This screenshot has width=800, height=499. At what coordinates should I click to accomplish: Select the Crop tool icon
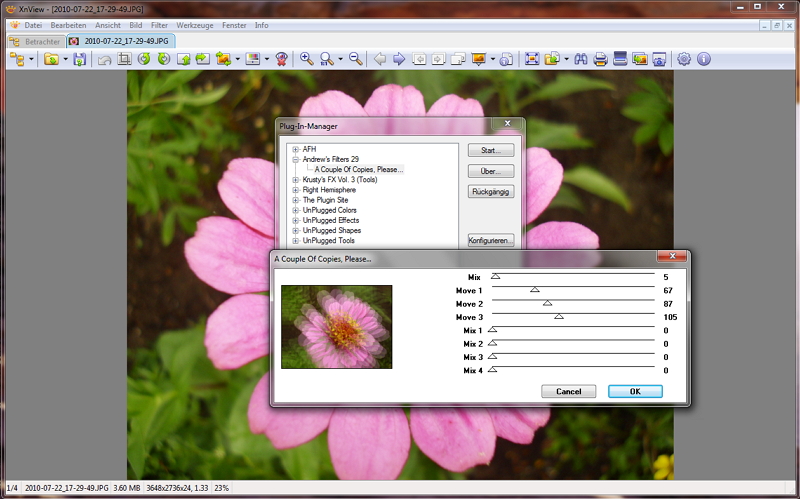(125, 60)
